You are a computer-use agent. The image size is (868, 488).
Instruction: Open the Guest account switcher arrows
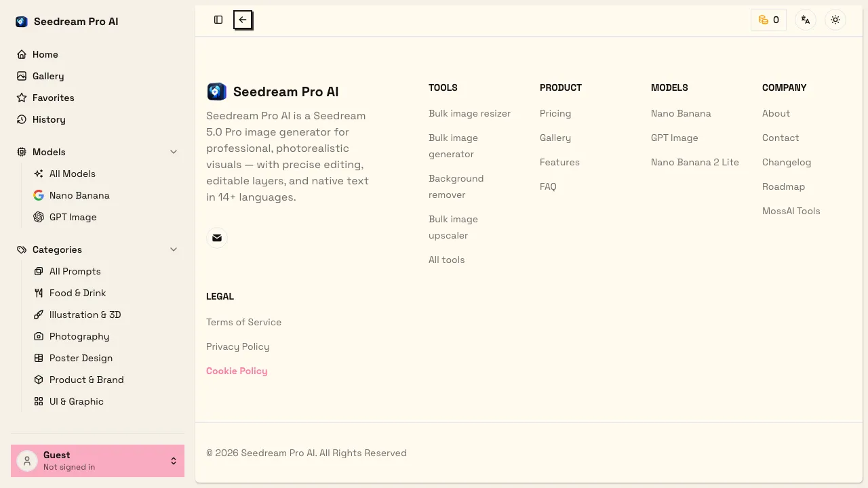click(x=174, y=461)
